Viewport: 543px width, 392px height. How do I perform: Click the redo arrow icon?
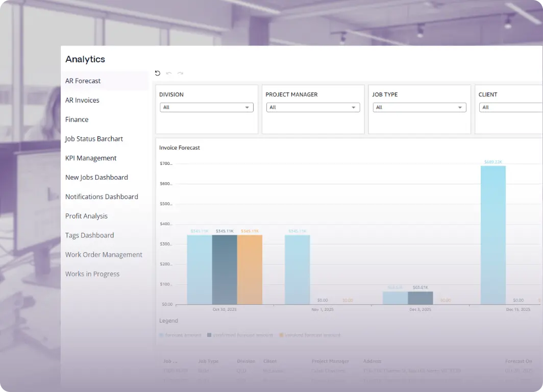click(x=180, y=73)
